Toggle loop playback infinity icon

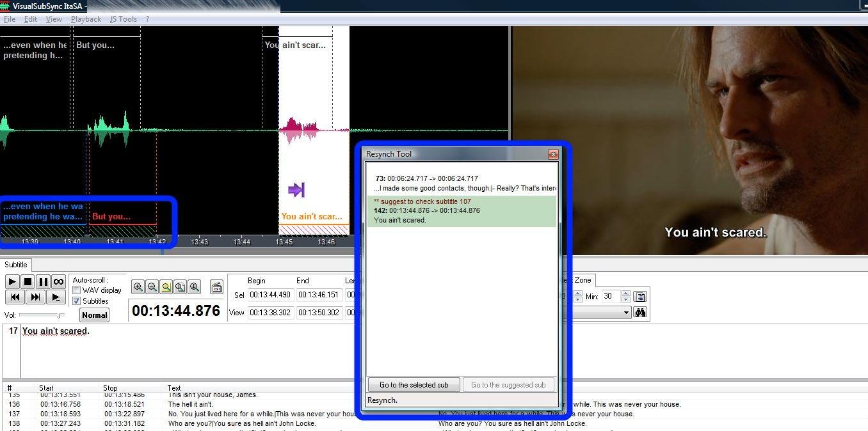pos(58,282)
